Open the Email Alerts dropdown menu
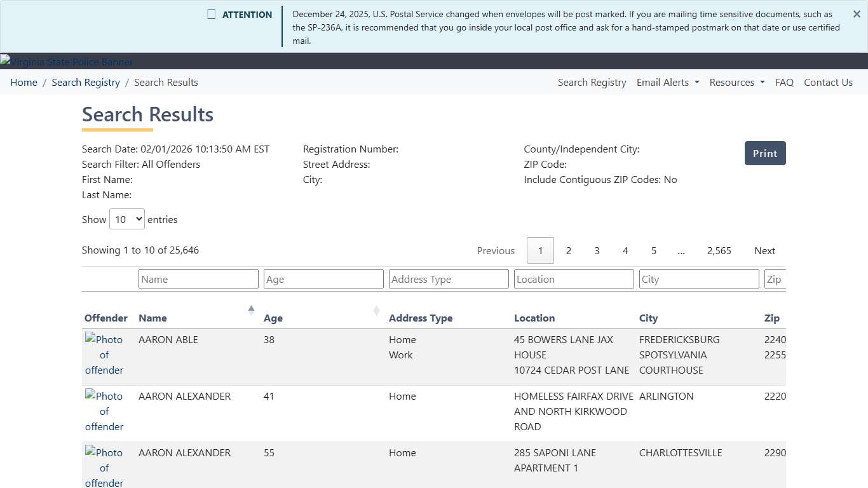This screenshot has height=488, width=868. pos(667,82)
